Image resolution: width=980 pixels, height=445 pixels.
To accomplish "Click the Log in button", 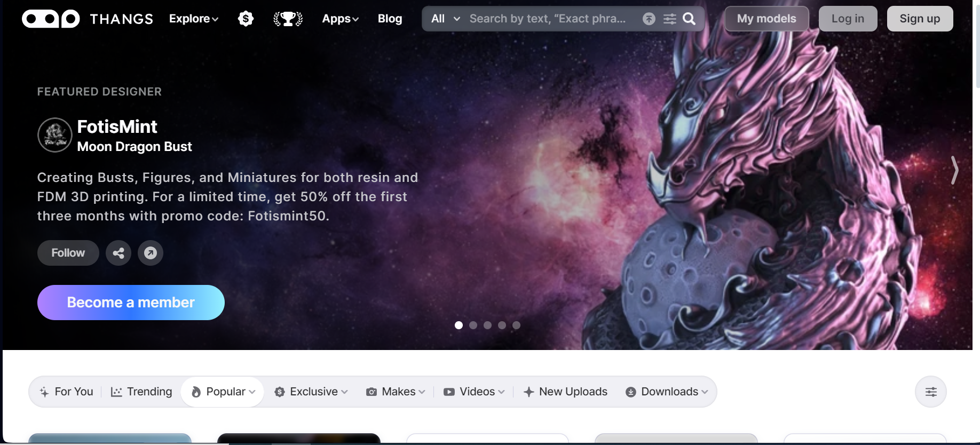I will 848,19.
